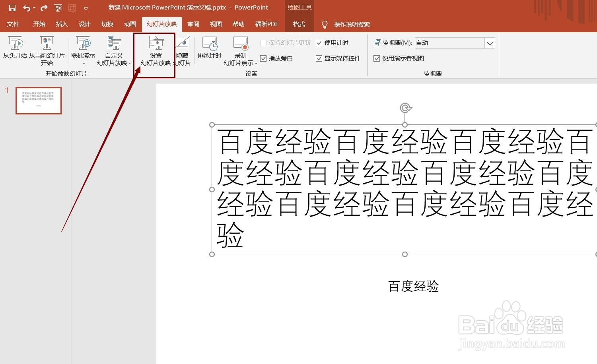This screenshot has height=364, width=597.
Task: Click the small 百度经验 subtitle text
Action: [413, 287]
